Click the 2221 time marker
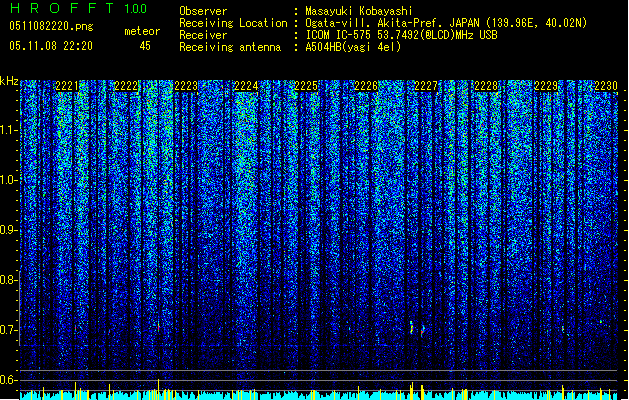 67,86
